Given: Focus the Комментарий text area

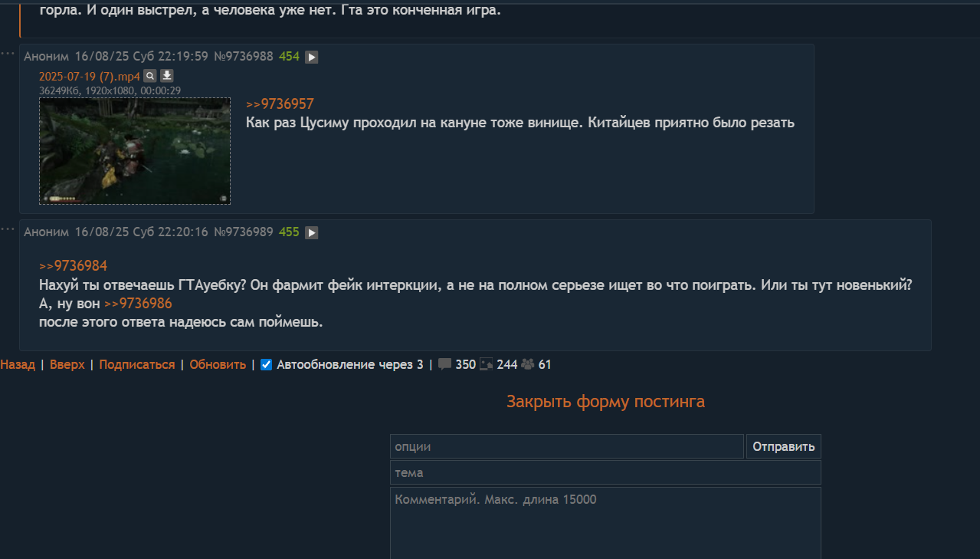Looking at the screenshot, I should click(605, 524).
